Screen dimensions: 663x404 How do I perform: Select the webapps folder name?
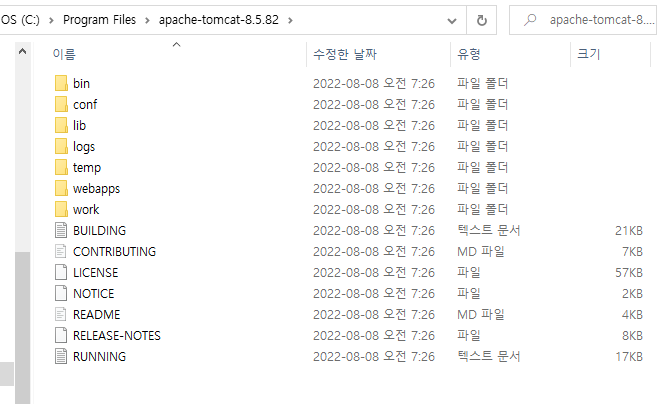click(96, 188)
